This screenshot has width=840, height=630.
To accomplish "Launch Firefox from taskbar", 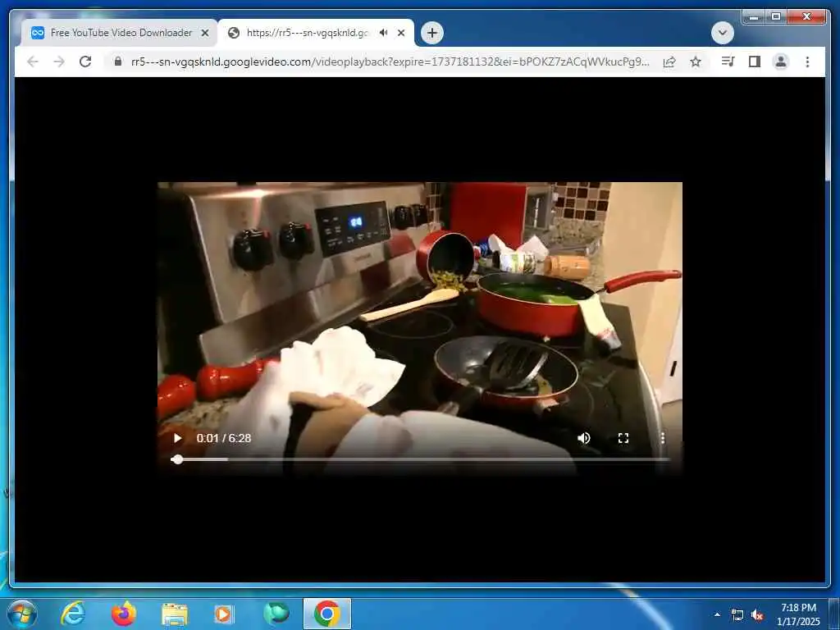I will [123, 614].
